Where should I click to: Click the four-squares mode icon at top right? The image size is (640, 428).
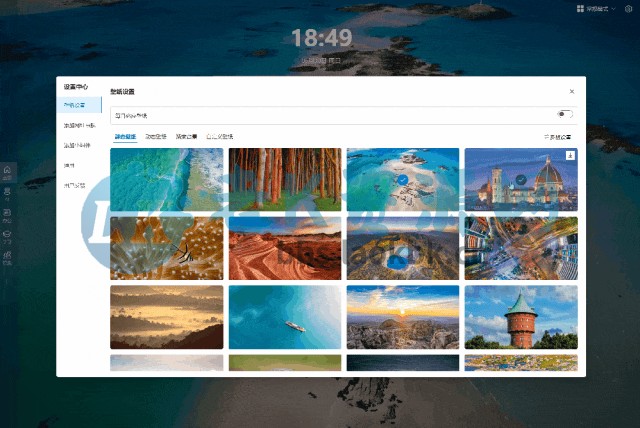pos(580,9)
